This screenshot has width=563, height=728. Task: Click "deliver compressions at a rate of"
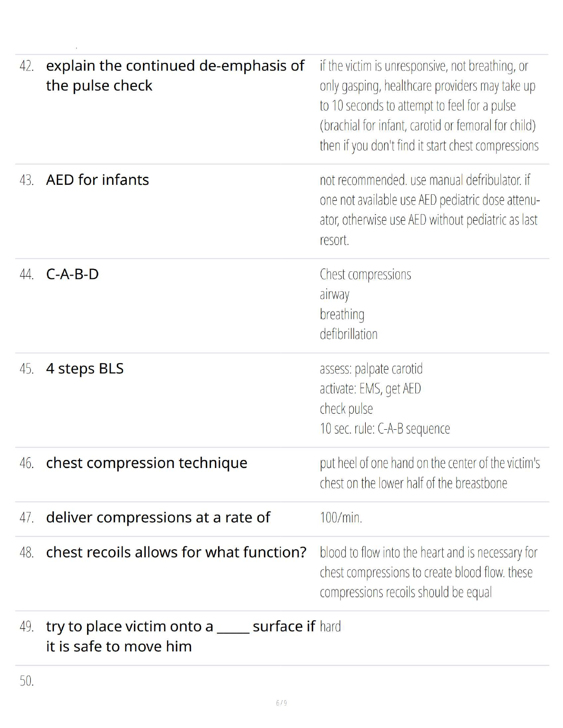pos(158,518)
